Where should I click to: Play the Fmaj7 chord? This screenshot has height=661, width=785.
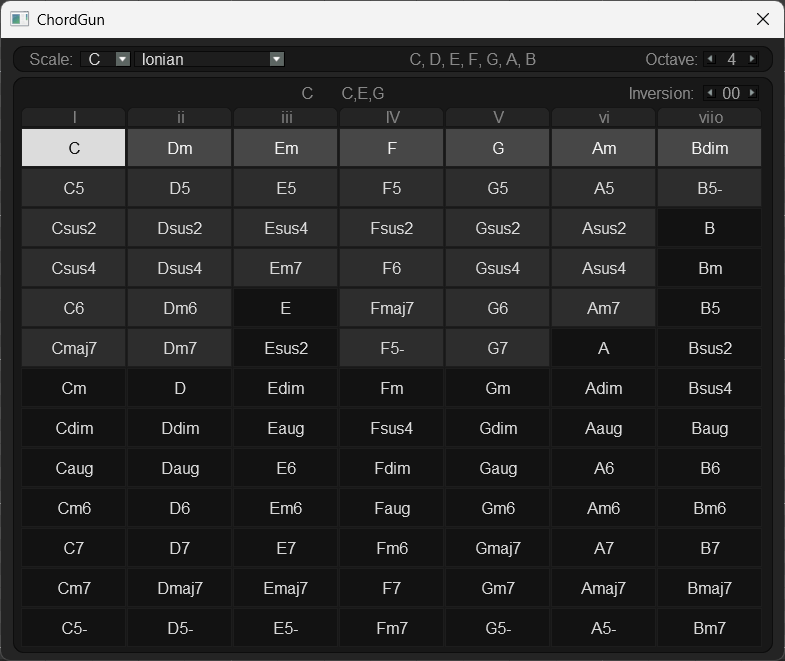(392, 308)
